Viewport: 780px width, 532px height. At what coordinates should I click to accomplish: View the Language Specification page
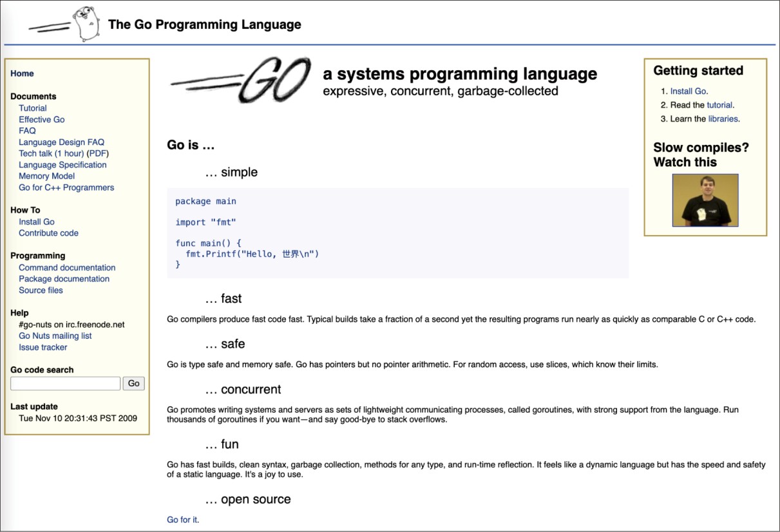point(62,165)
